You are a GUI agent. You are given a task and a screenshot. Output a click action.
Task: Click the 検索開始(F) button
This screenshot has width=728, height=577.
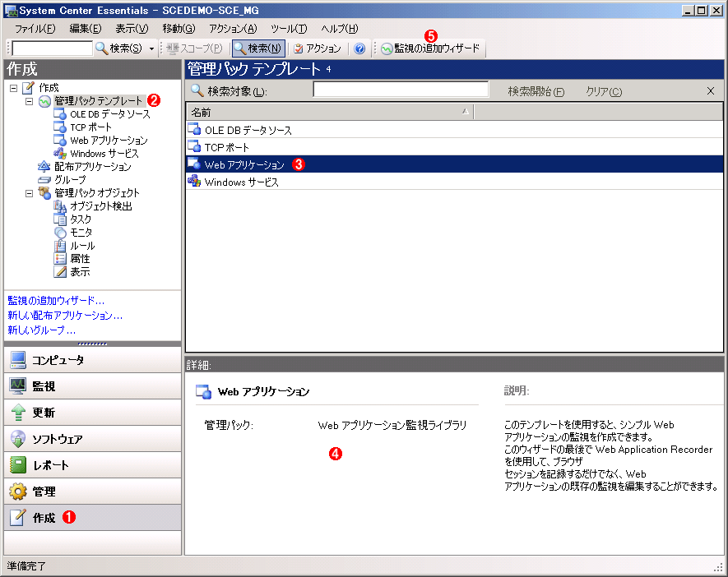click(536, 91)
